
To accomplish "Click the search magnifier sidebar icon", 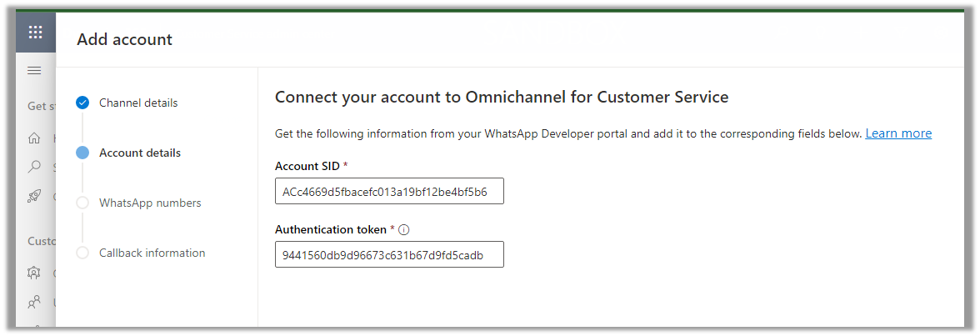I will [x=34, y=167].
